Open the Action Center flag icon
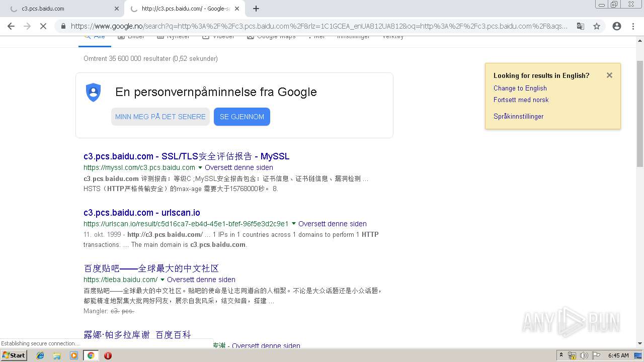 pyautogui.click(x=596, y=355)
